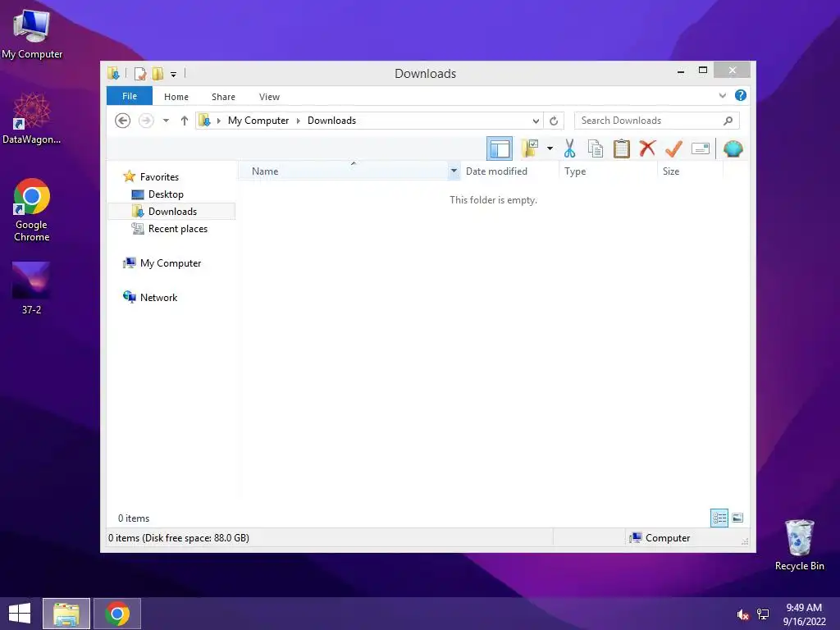The image size is (840, 630).
Task: Open the Share ribbon tab
Action: point(223,97)
